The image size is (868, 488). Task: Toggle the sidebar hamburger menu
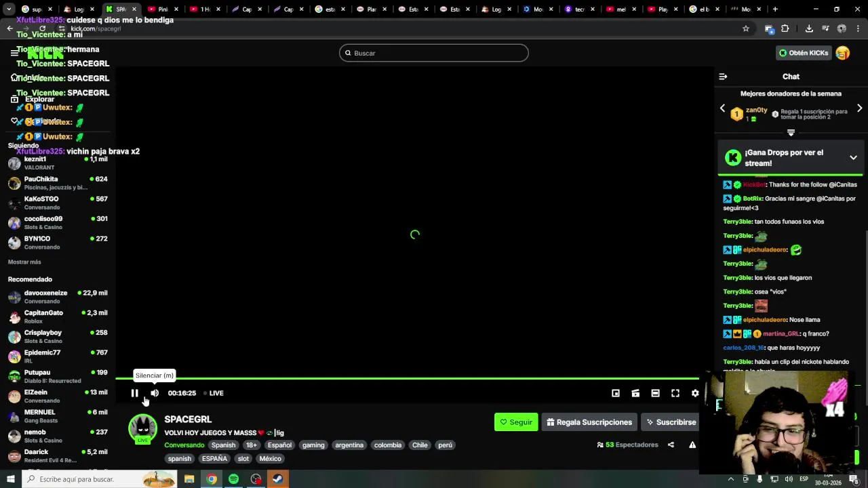pos(14,52)
